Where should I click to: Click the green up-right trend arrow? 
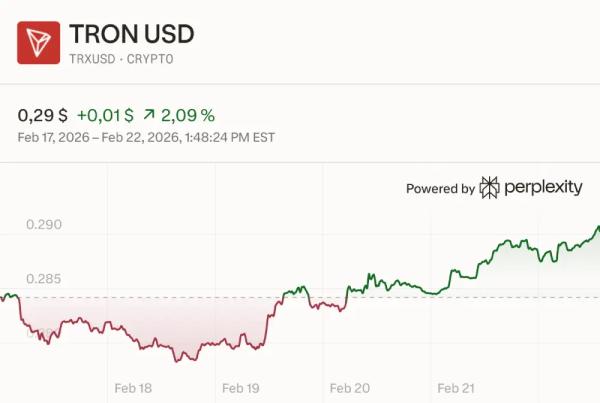click(149, 115)
